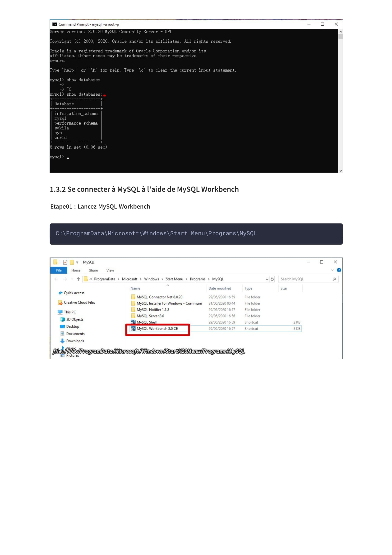Click the C:\ProgramData path code block
392x555 pixels.
[196, 234]
